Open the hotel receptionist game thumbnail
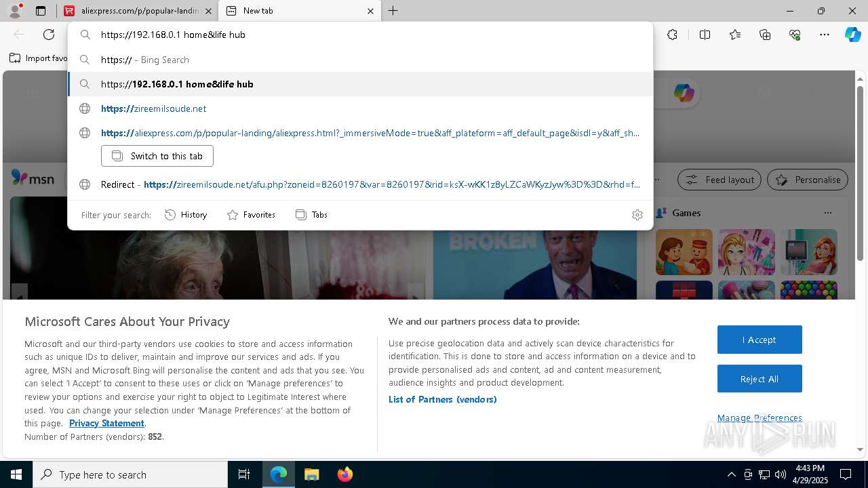This screenshot has height=488, width=868. pos(684,252)
